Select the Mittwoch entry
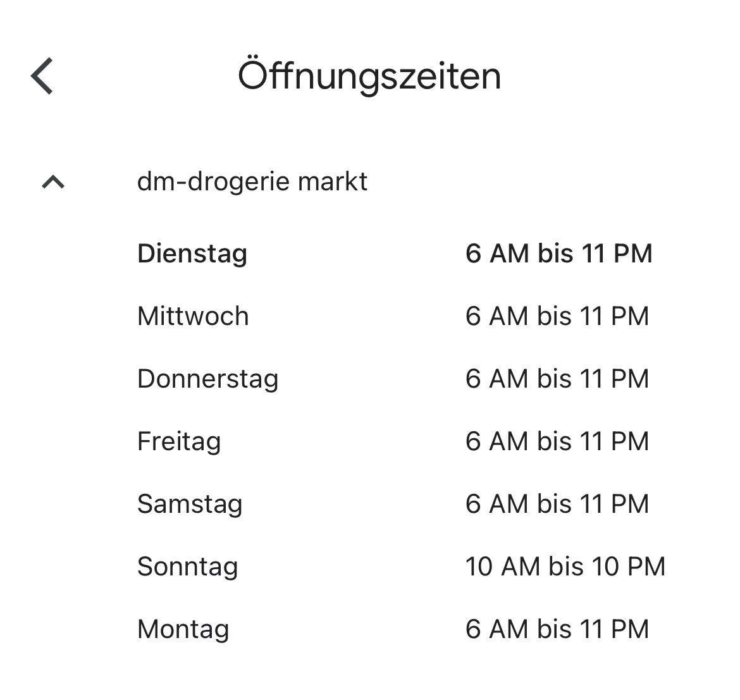This screenshot has width=740, height=700. point(193,316)
